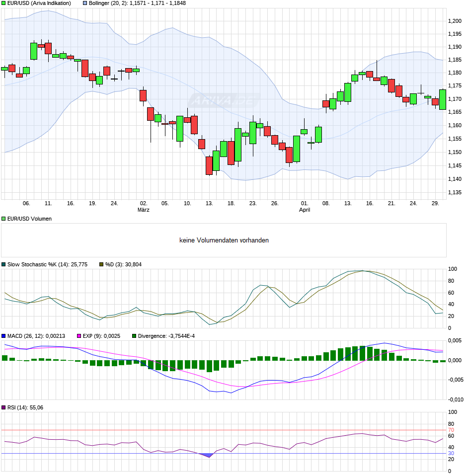Viewport: 467px width, 476px height.
Task: Click the 13. March date tick
Action: (209, 203)
